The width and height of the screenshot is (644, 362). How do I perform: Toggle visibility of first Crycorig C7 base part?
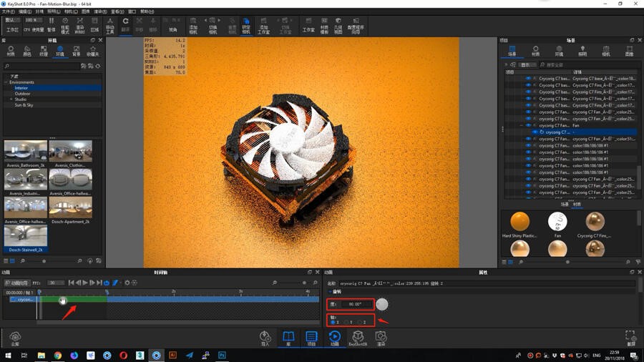[528, 79]
